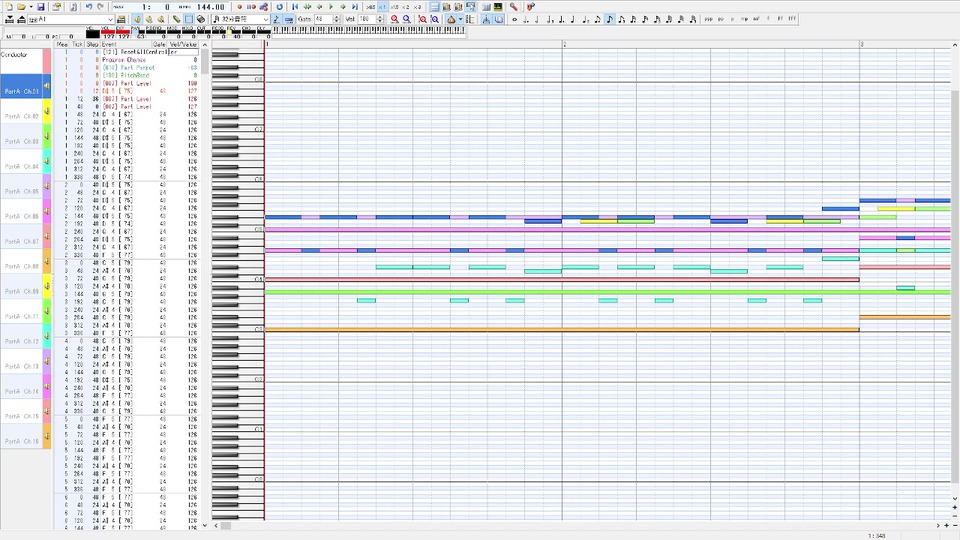Toggle the metronome icon
960x540 pixels.
point(452,20)
